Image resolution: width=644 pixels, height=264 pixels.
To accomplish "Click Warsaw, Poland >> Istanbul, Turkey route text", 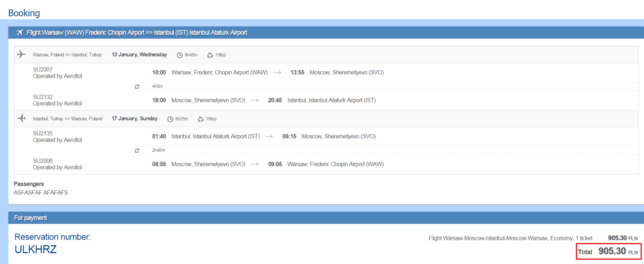I will (x=67, y=55).
